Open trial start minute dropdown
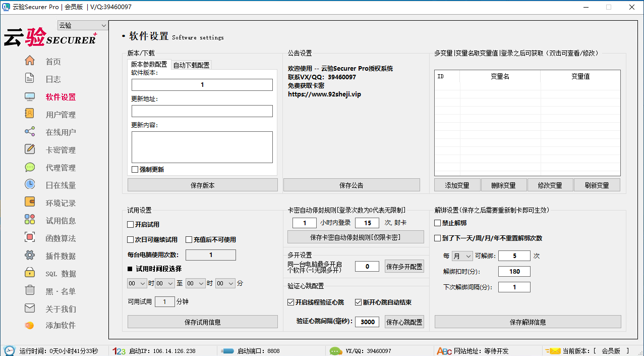 (x=165, y=284)
